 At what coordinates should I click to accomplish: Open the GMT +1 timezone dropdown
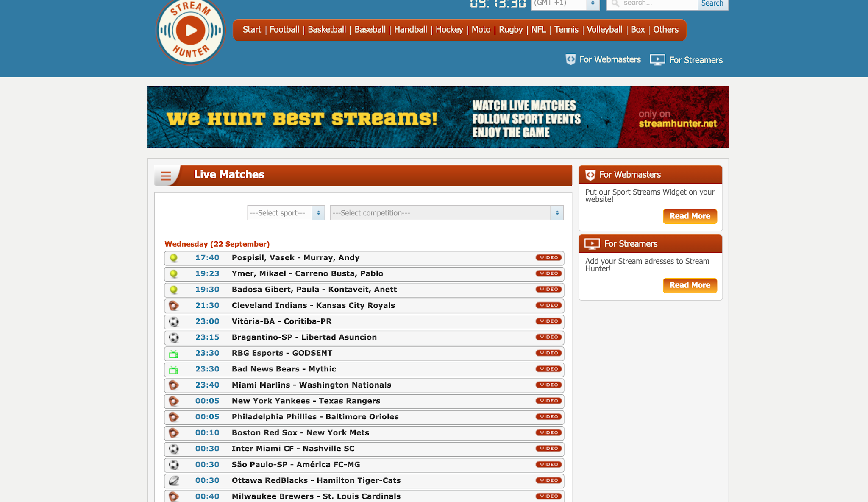coord(565,3)
